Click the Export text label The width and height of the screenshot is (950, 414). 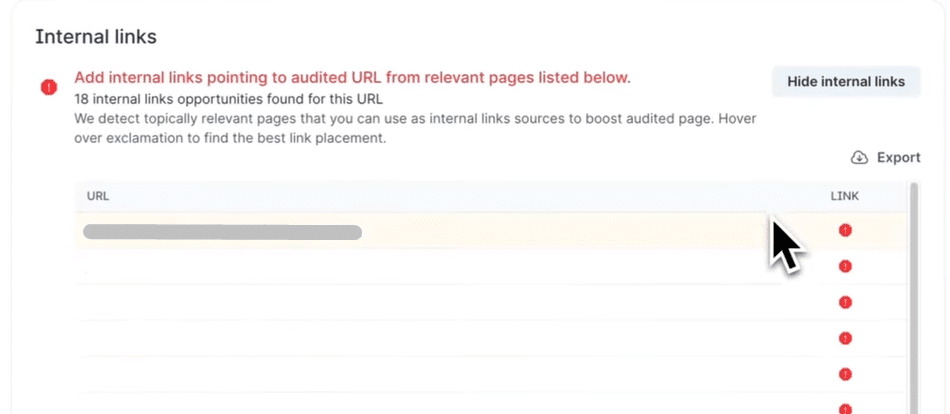tap(898, 158)
